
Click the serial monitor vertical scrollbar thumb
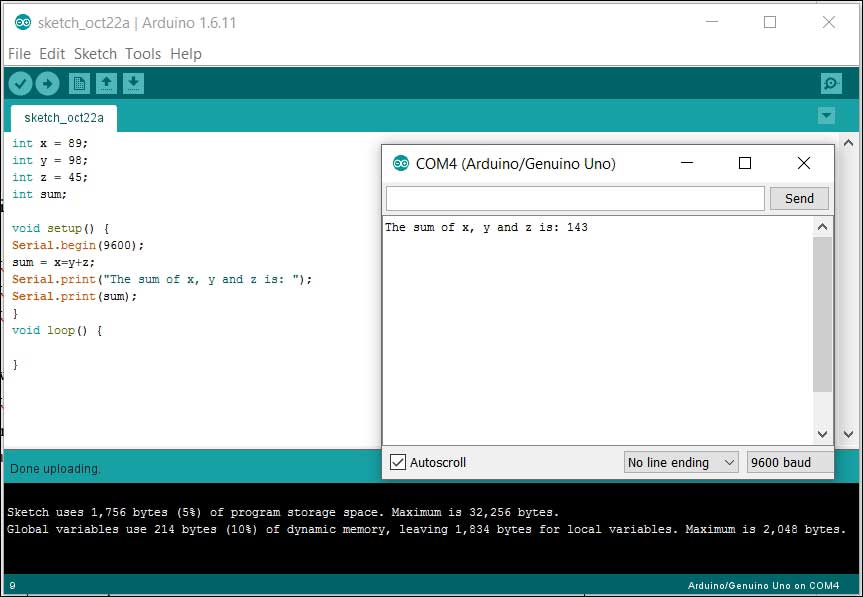tap(822, 315)
